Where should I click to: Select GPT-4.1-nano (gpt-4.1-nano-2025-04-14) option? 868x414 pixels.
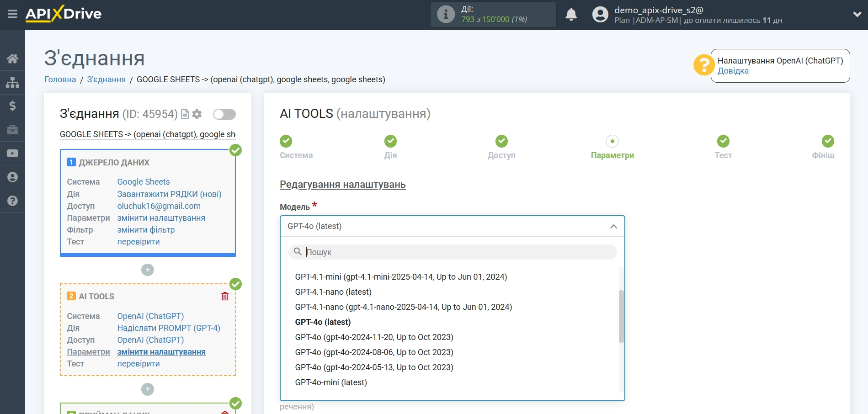(404, 307)
